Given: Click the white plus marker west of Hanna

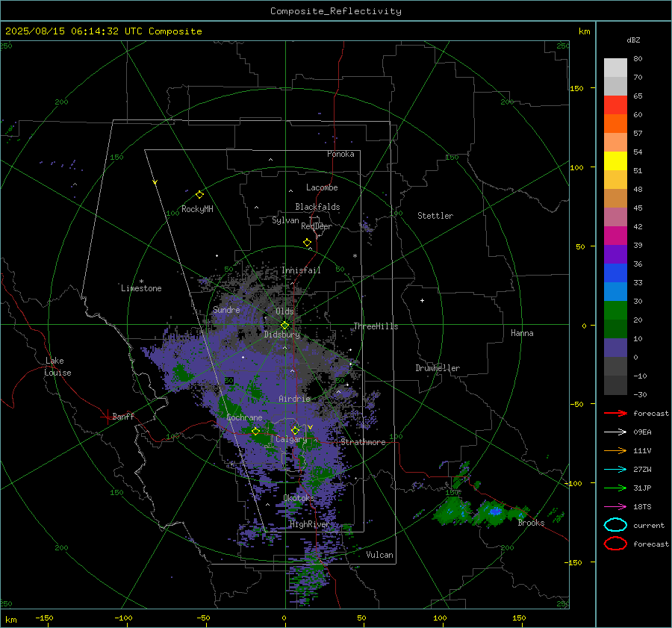Looking at the screenshot, I should [422, 300].
